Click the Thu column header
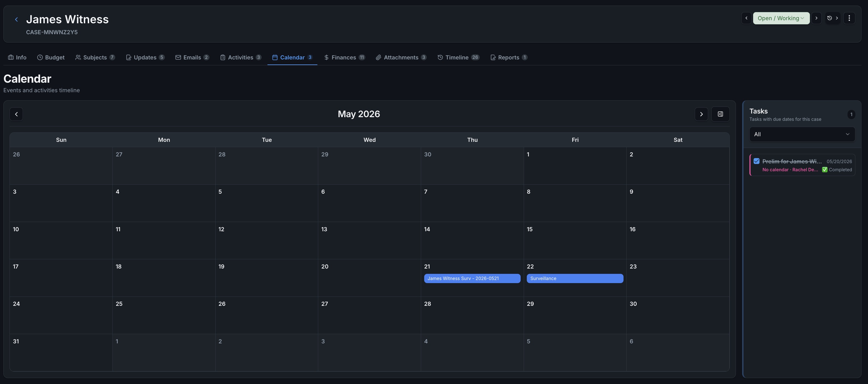The width and height of the screenshot is (868, 384). click(472, 140)
